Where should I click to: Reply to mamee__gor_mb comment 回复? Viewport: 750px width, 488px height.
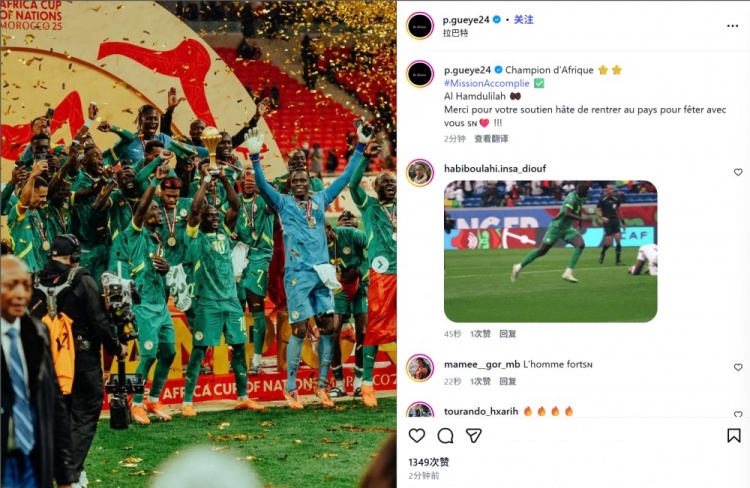507,381
